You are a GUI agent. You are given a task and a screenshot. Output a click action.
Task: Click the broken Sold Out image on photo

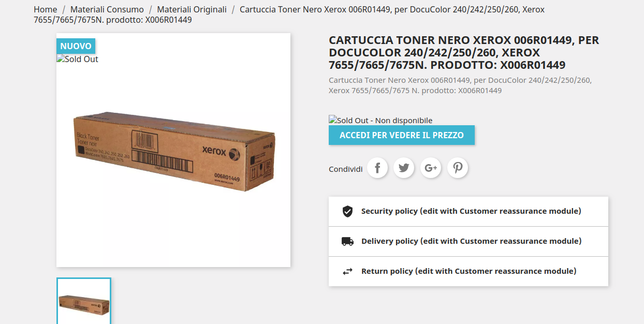click(78, 59)
